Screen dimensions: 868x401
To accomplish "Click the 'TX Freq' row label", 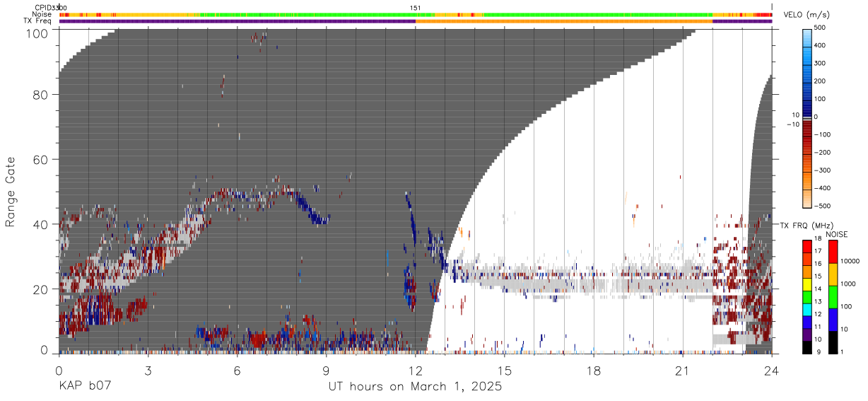I will [x=38, y=21].
